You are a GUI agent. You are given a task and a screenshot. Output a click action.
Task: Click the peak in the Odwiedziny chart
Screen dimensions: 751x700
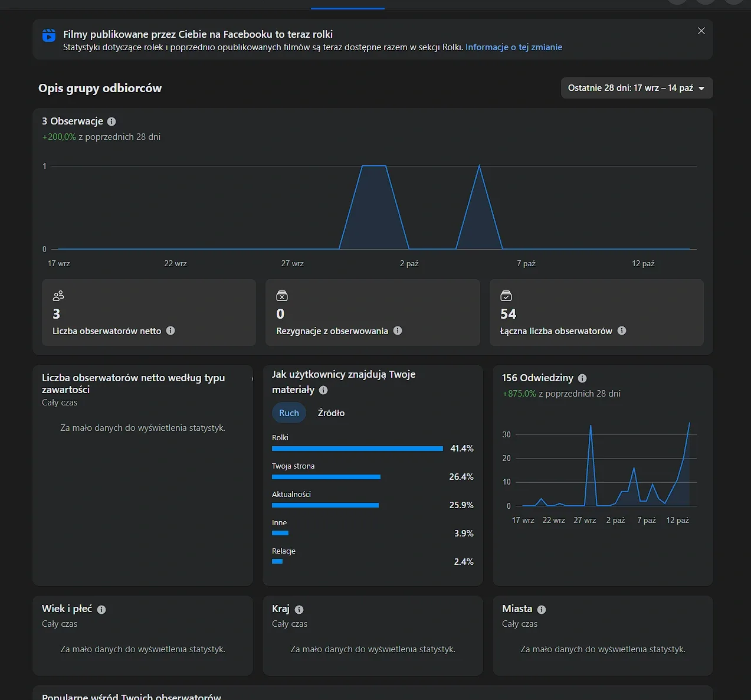click(689, 423)
